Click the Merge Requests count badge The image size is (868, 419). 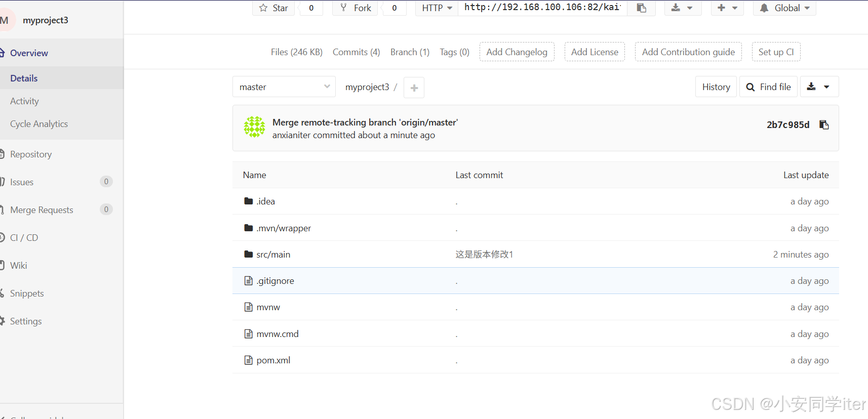point(106,209)
